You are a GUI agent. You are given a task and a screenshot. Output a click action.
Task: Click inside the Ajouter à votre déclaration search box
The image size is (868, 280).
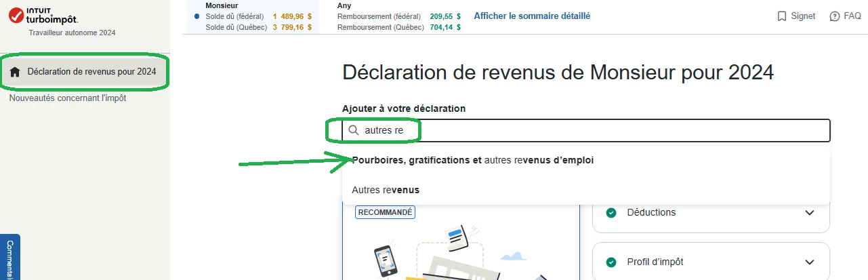click(586, 130)
